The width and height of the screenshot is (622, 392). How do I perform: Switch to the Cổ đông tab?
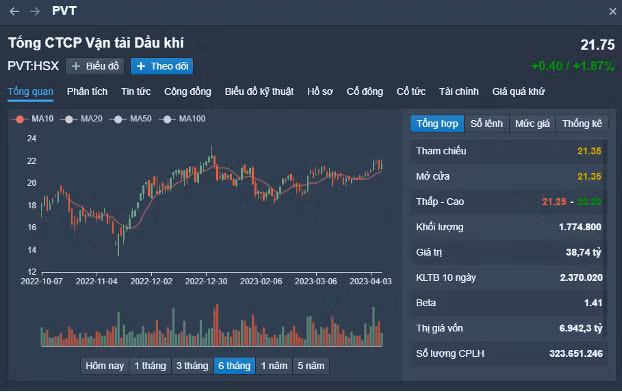(365, 92)
